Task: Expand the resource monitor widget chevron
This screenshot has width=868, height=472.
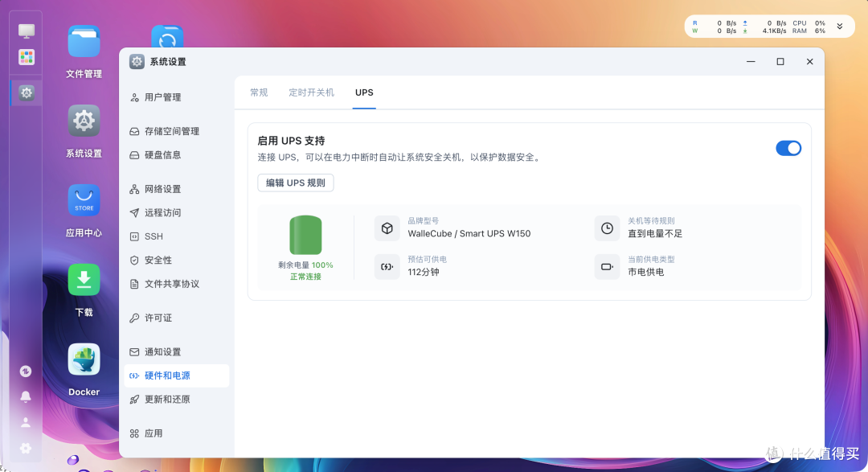Action: 840,26
